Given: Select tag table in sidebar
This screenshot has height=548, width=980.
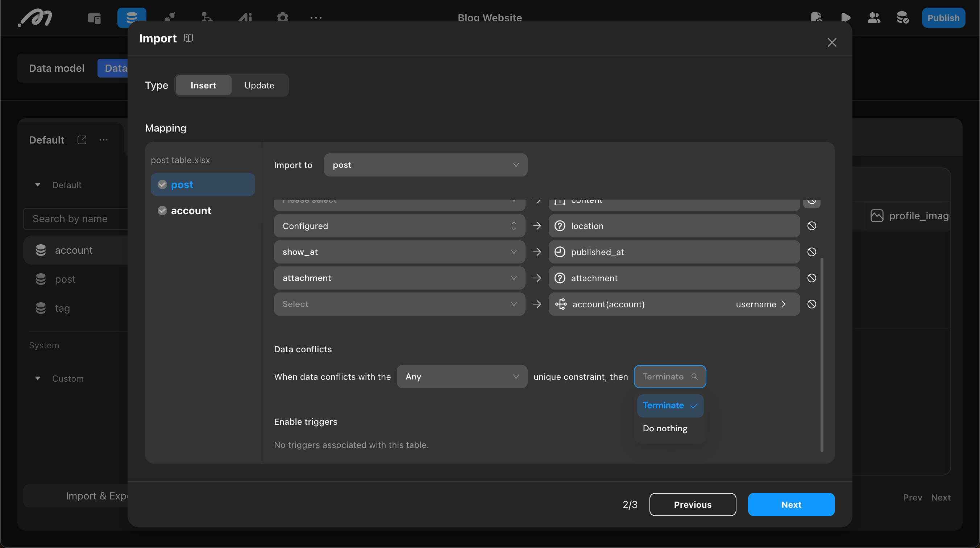Looking at the screenshot, I should click(x=76, y=308).
